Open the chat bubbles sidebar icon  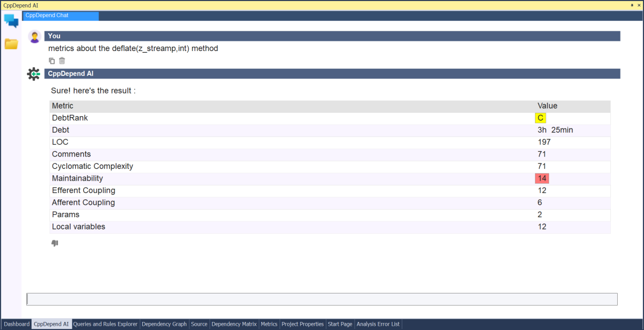11,20
